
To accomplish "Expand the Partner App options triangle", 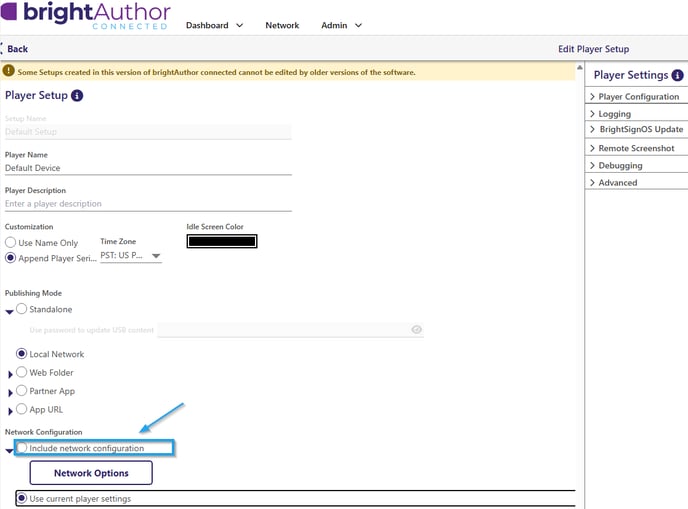I will coord(10,393).
